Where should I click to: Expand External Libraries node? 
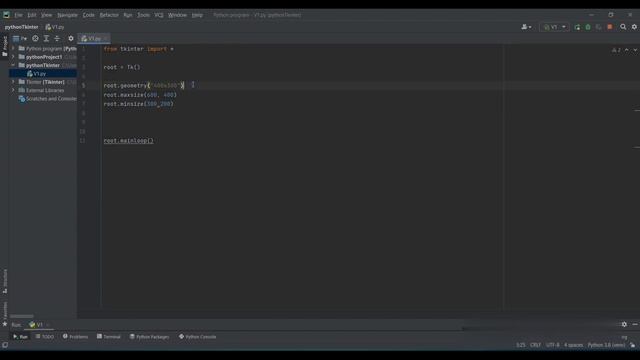pyautogui.click(x=13, y=90)
